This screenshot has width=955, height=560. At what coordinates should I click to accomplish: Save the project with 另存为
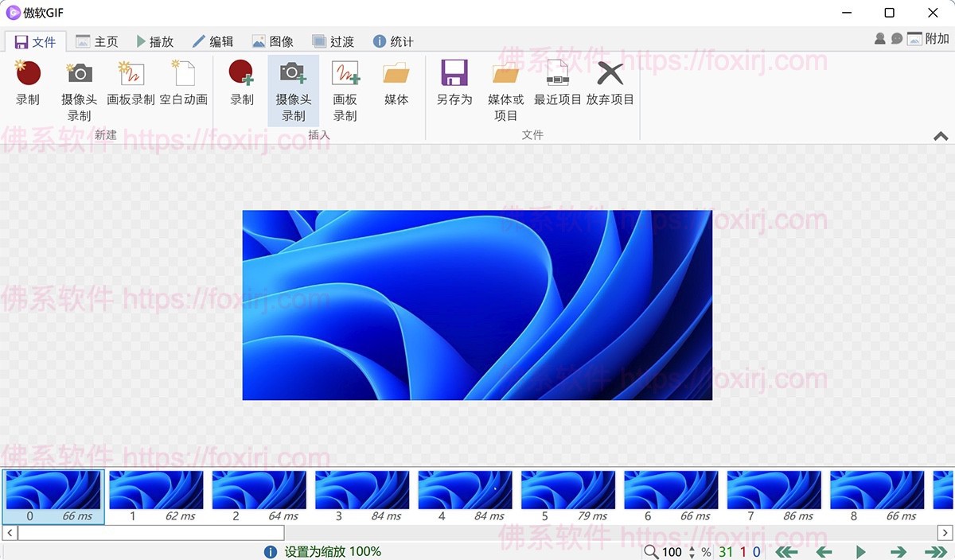point(454,86)
